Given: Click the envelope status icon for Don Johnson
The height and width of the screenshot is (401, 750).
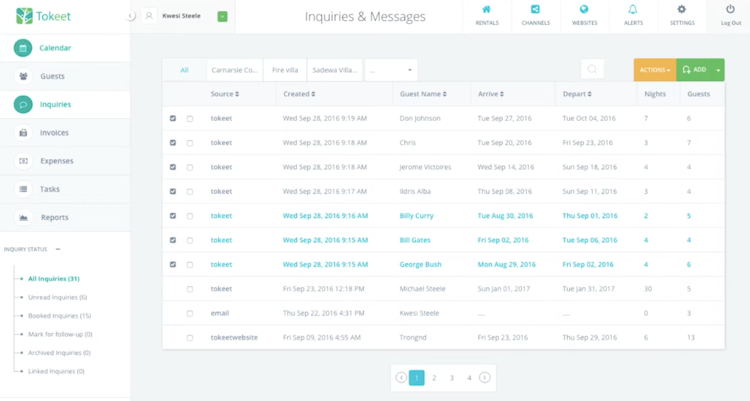Looking at the screenshot, I should 173,118.
